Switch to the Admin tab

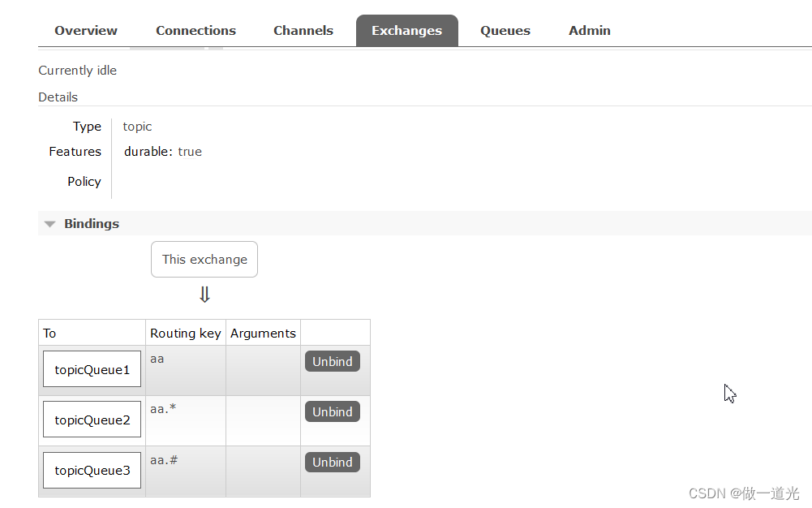(589, 30)
